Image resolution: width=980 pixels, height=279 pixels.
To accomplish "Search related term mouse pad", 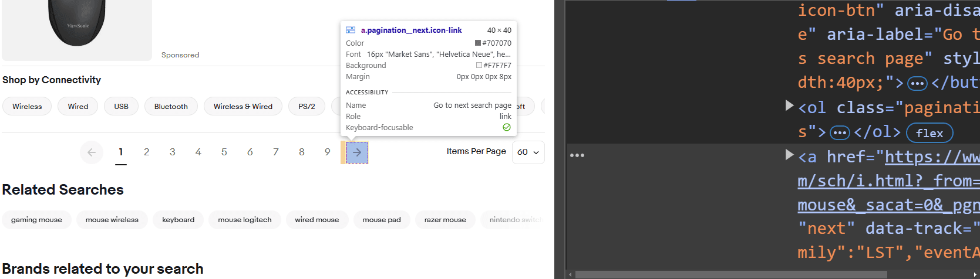I will coord(382,220).
